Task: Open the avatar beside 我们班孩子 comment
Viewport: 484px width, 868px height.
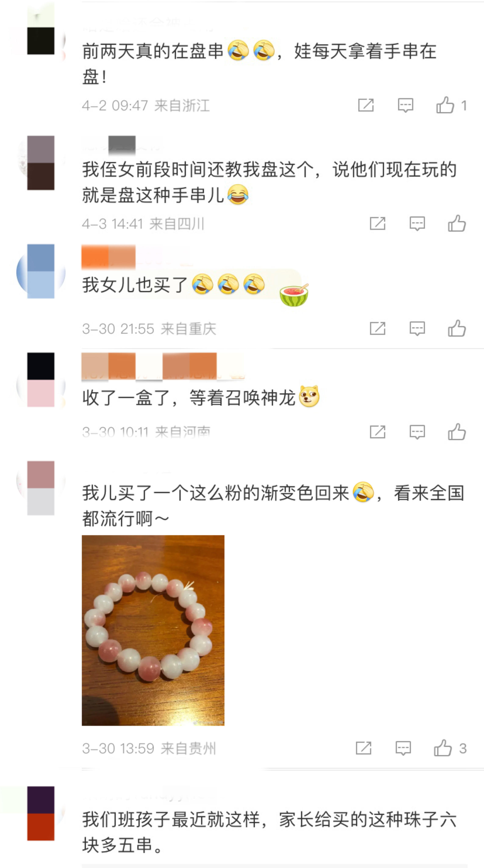Action: coord(41,813)
